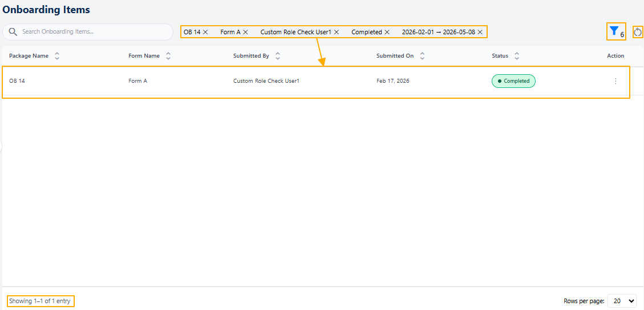Image resolution: width=644 pixels, height=310 pixels.
Task: Focus the Search Onboarding Items field
Action: (87, 31)
